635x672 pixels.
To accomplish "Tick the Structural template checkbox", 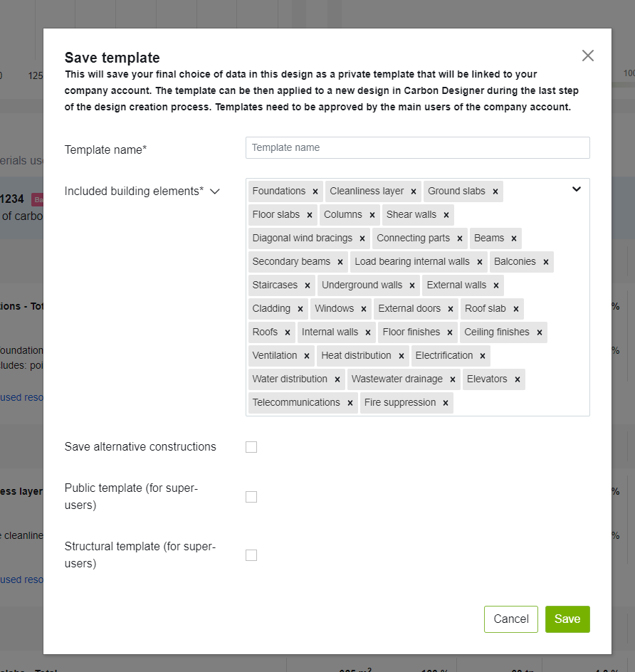I will click(251, 555).
